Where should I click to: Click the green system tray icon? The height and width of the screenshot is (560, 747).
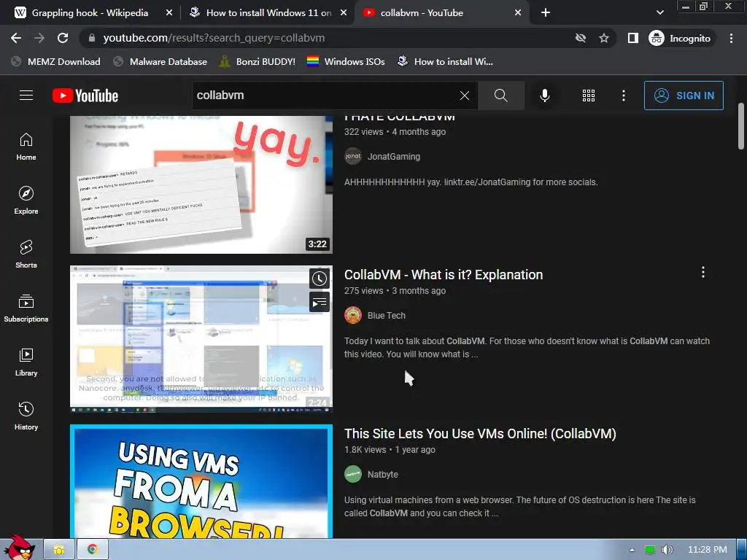[650, 550]
